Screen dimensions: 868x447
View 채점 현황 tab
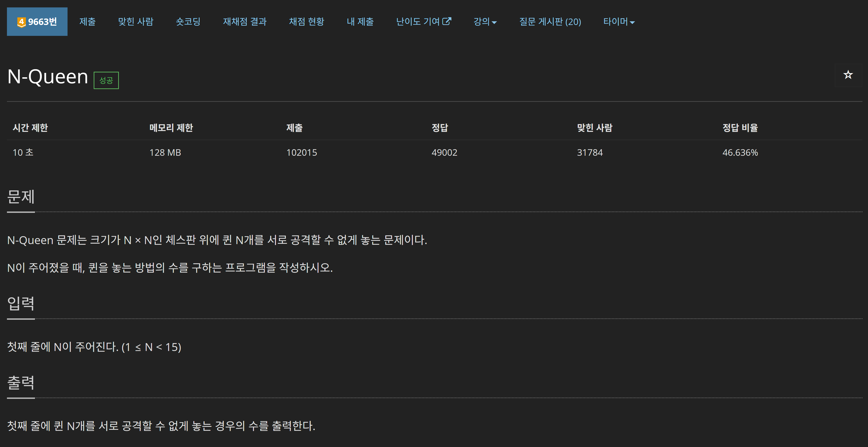[306, 22]
